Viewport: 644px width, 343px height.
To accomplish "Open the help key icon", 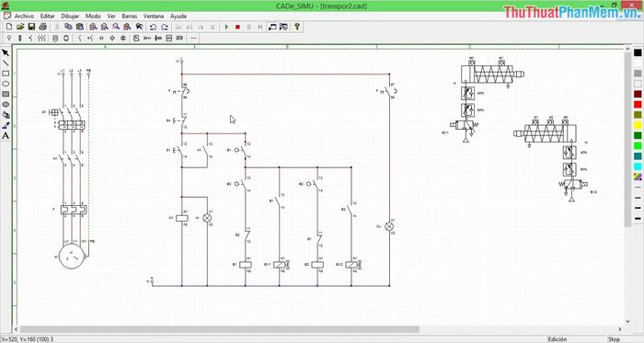I will click(x=297, y=27).
